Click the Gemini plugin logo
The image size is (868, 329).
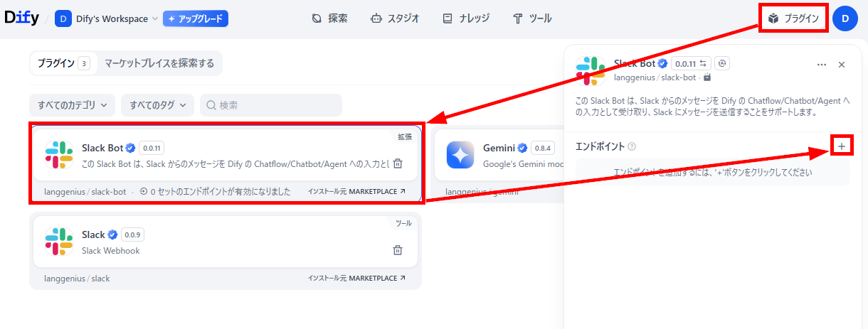(x=460, y=154)
